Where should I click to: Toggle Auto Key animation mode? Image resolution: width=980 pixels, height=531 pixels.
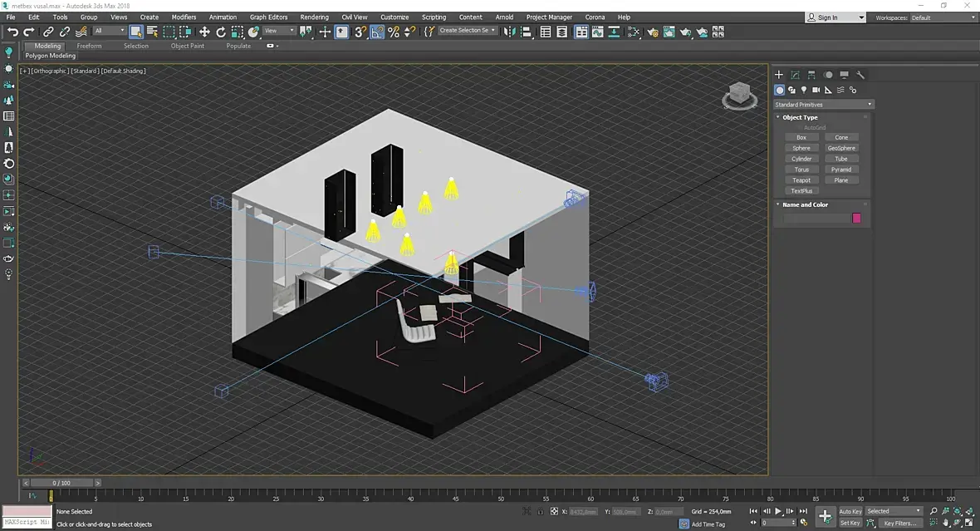click(x=850, y=511)
